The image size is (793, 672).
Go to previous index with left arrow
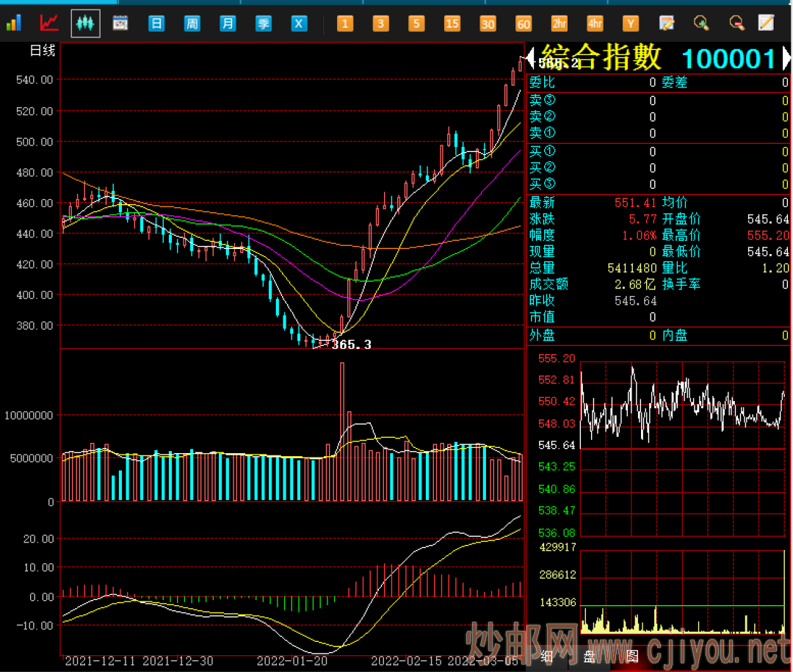530,58
